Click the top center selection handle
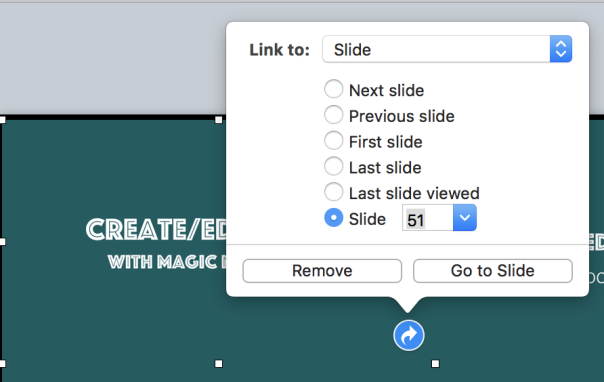The height and width of the screenshot is (382, 604). (218, 120)
